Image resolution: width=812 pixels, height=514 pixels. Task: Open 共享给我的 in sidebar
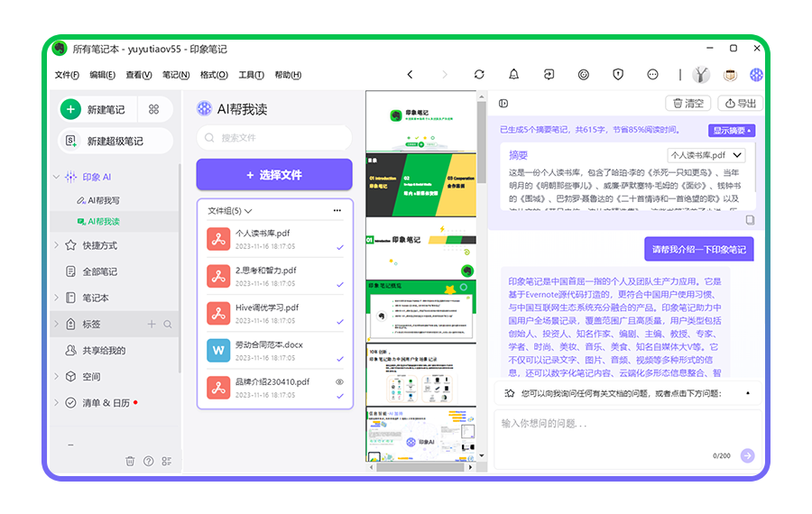point(104,351)
